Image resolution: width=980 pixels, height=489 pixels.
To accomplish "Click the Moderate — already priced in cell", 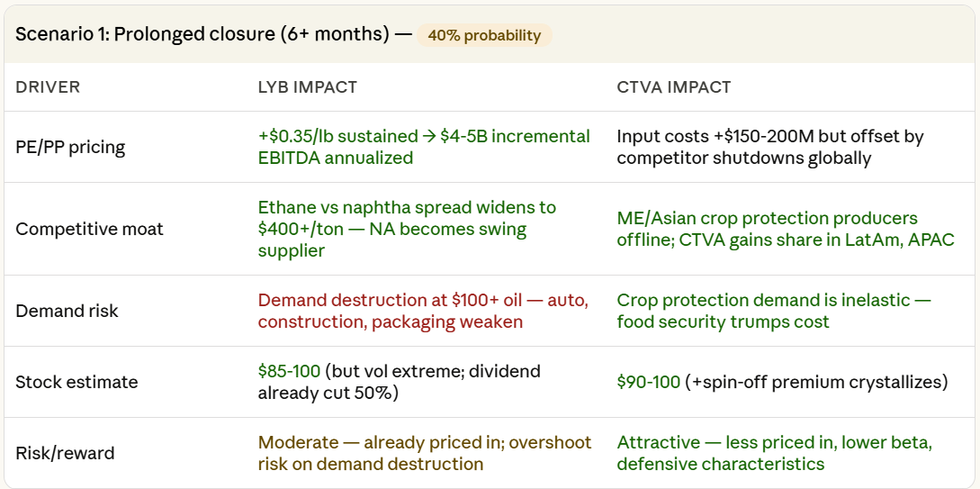I will pyautogui.click(x=424, y=453).
